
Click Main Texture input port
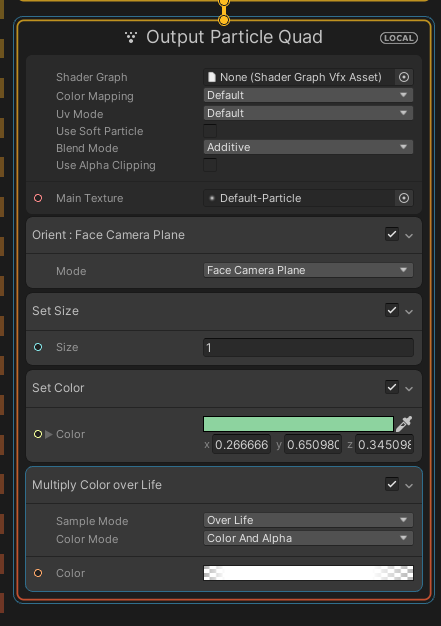point(38,198)
